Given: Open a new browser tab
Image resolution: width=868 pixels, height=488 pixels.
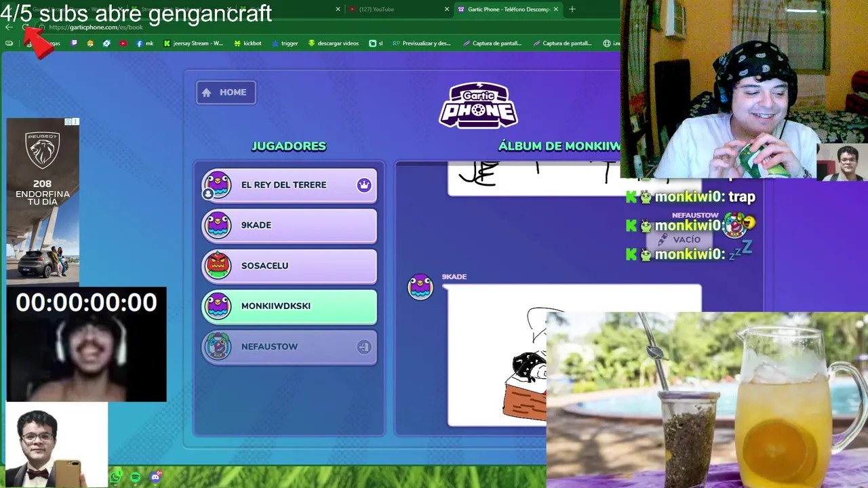Looking at the screenshot, I should coord(572,9).
